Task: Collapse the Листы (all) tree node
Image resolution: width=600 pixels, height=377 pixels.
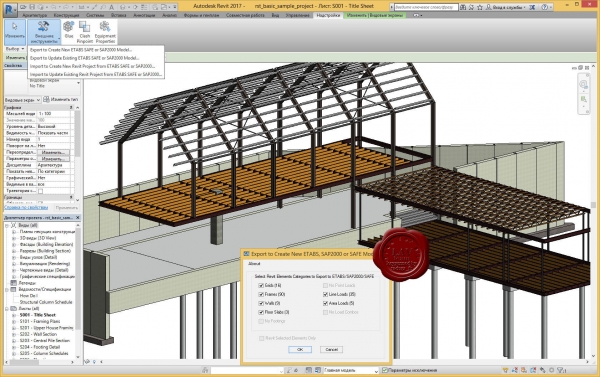Action: (7, 308)
